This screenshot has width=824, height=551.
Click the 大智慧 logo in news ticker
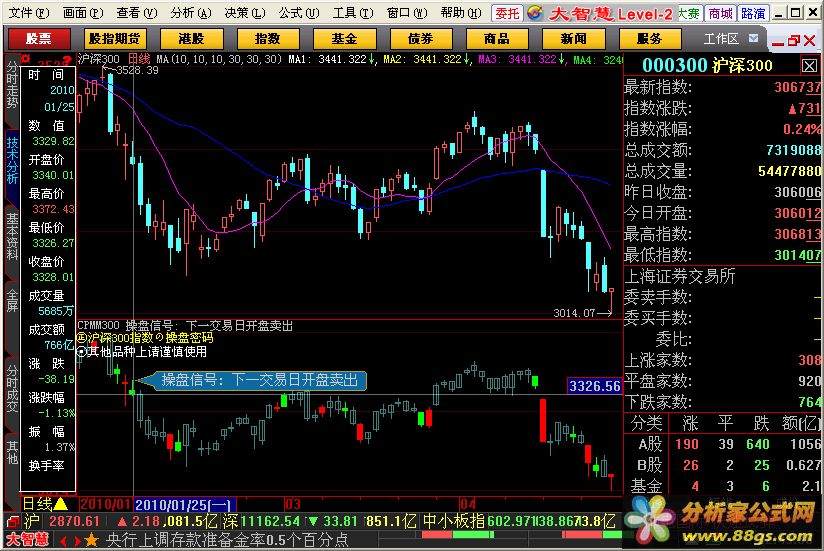[x=28, y=539]
